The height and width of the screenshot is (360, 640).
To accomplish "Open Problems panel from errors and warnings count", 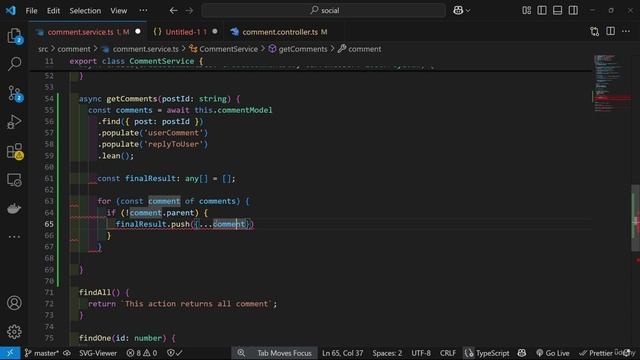I will coord(142,353).
